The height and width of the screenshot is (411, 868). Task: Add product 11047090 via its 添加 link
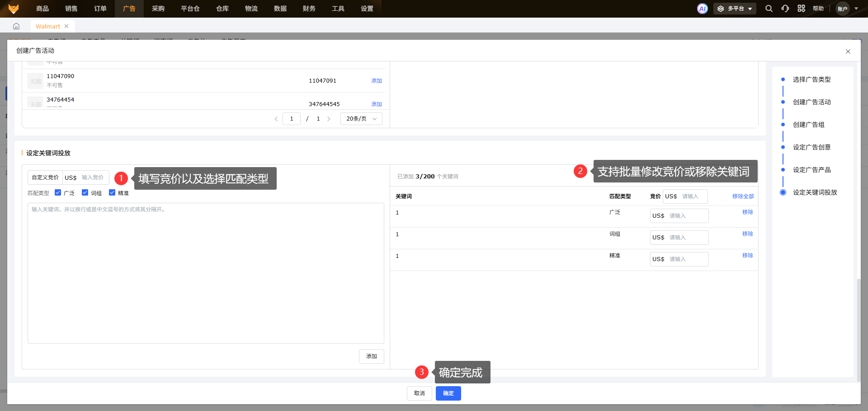[377, 81]
